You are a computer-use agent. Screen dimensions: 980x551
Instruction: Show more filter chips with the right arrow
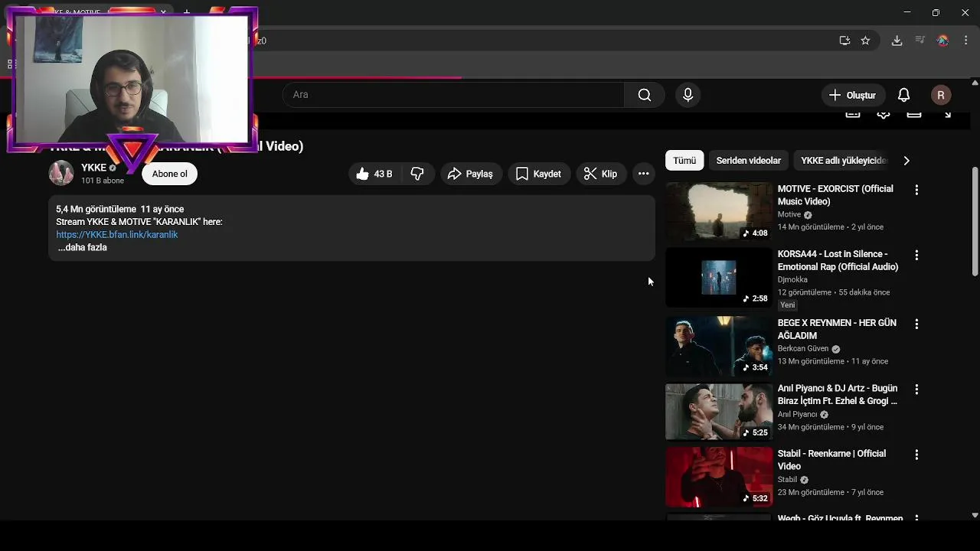(x=906, y=161)
